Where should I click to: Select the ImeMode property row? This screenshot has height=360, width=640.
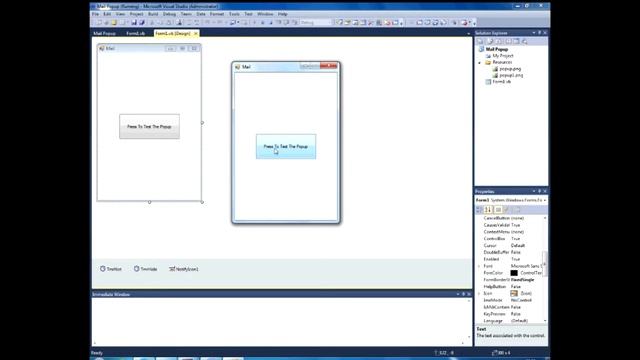[512, 300]
